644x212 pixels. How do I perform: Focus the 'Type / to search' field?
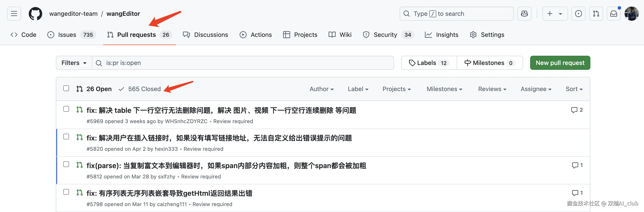tap(457, 13)
